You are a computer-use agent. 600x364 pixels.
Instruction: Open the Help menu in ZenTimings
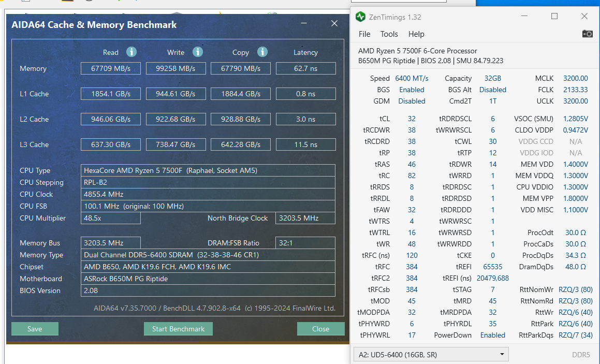[x=416, y=34]
